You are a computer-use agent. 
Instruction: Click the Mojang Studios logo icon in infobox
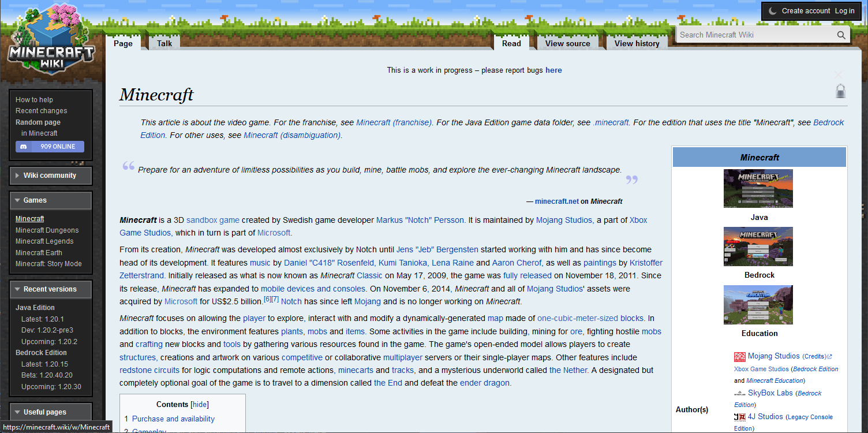[x=740, y=357]
